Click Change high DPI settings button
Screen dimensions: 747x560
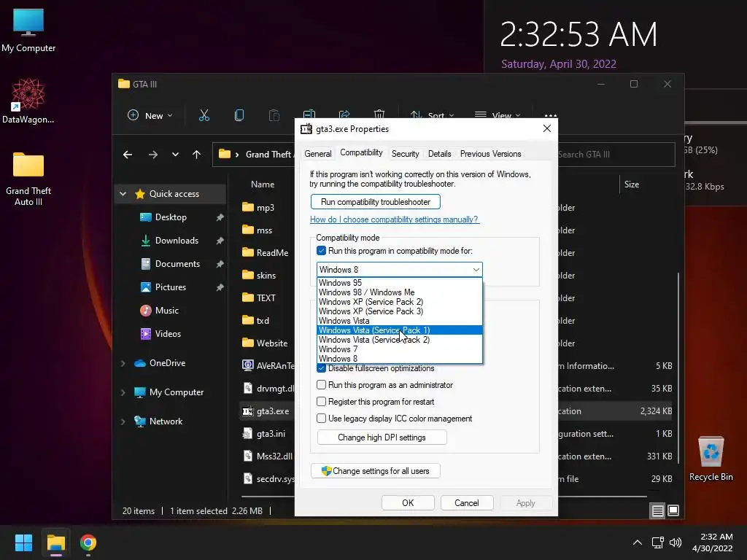382,437
